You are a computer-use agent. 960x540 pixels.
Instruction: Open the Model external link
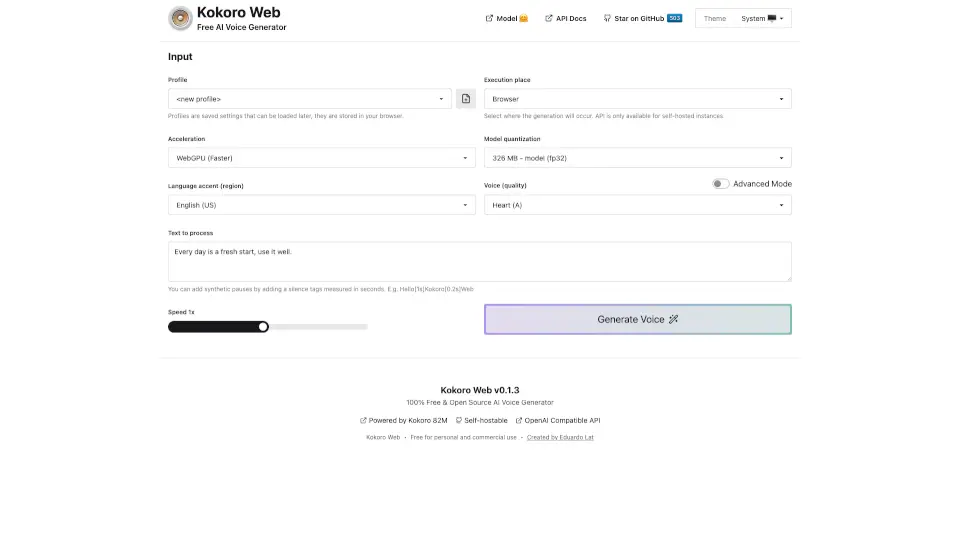coord(506,18)
